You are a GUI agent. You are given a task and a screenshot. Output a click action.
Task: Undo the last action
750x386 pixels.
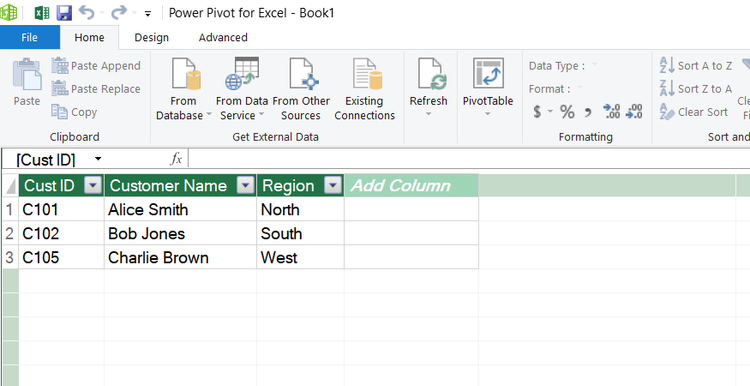click(x=87, y=12)
